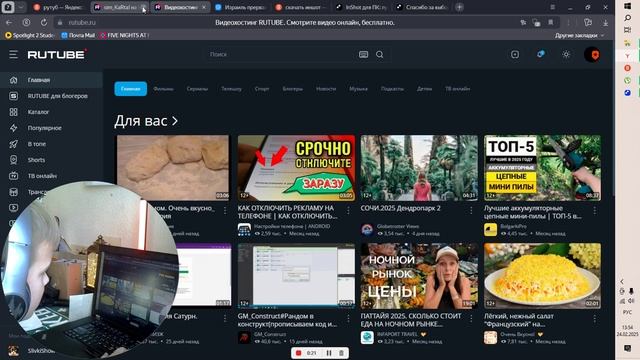Open RUTUBE notifications bell
Viewport: 640px width, 360px height.
point(540,54)
